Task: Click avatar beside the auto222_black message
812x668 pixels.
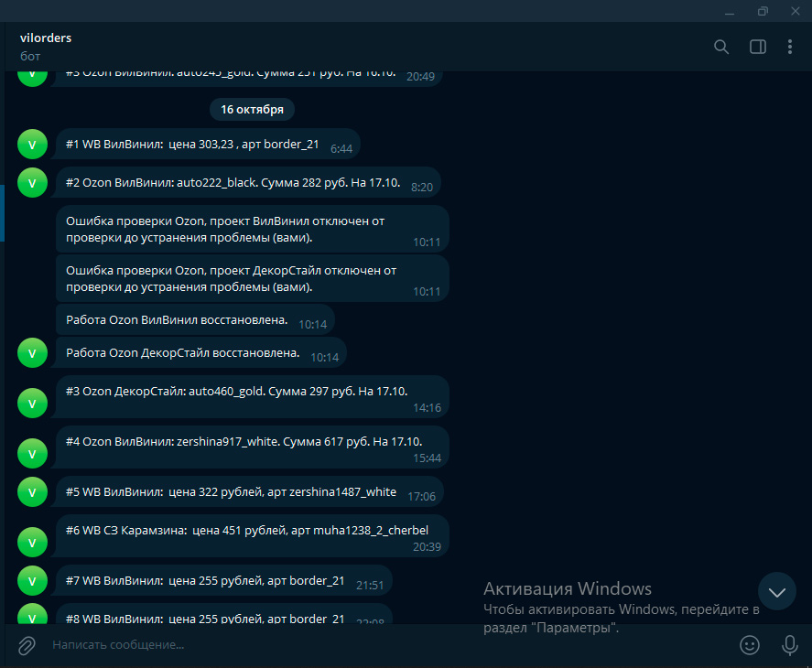Action: click(32, 183)
